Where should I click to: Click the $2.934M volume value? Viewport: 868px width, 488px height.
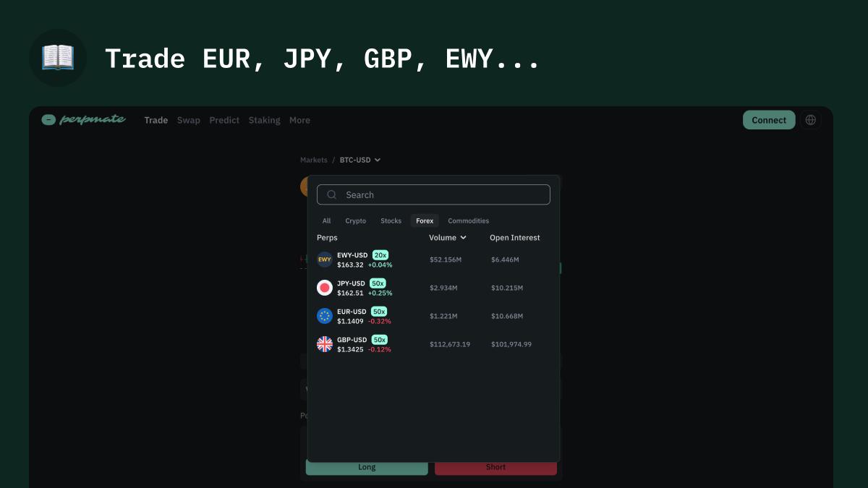point(443,288)
